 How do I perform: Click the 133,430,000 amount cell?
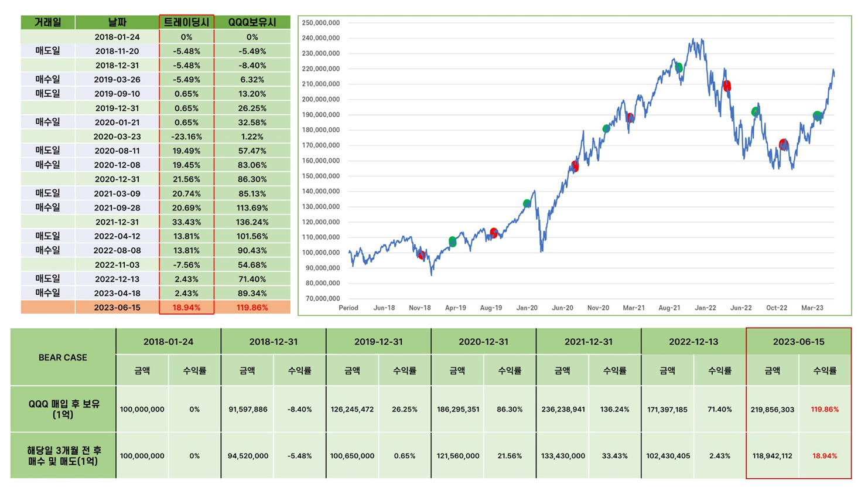[562, 456]
